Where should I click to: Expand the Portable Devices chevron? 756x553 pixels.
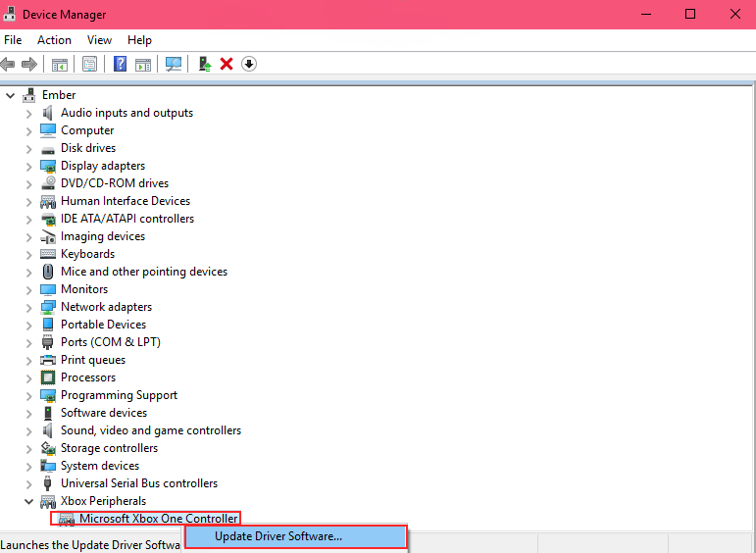tap(29, 325)
